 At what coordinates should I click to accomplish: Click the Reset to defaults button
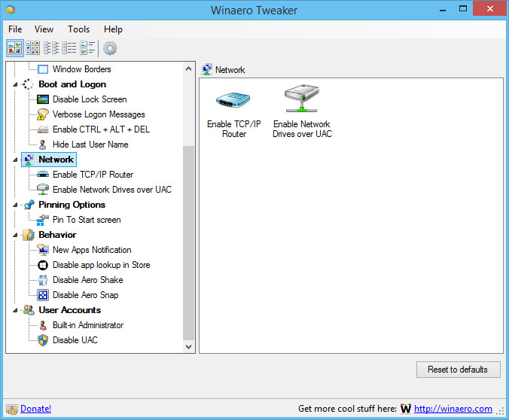[458, 370]
